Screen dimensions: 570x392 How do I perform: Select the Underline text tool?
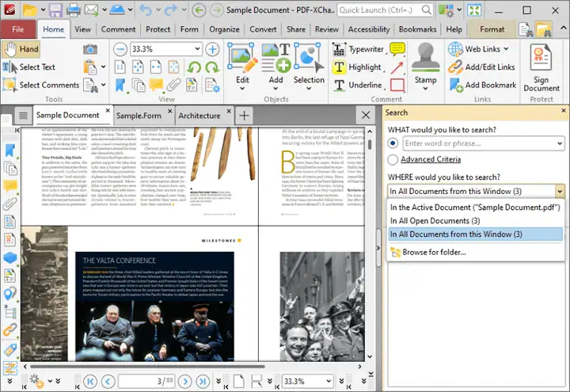coord(356,85)
